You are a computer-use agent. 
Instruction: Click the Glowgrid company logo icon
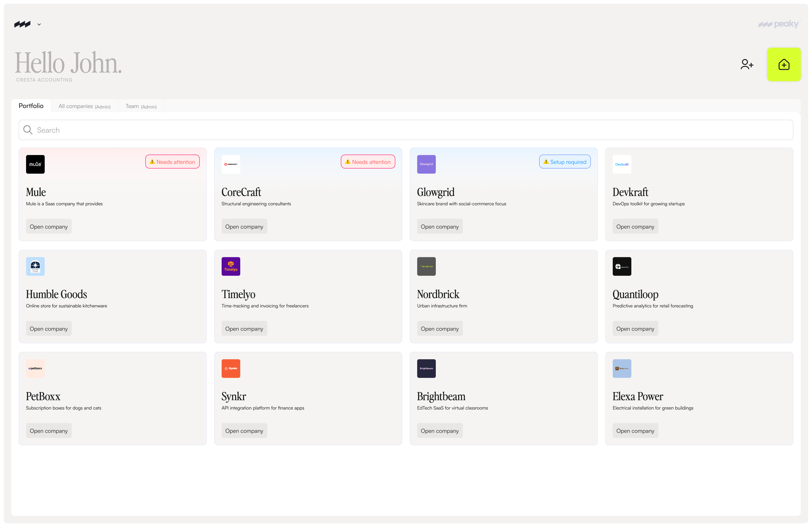point(426,164)
